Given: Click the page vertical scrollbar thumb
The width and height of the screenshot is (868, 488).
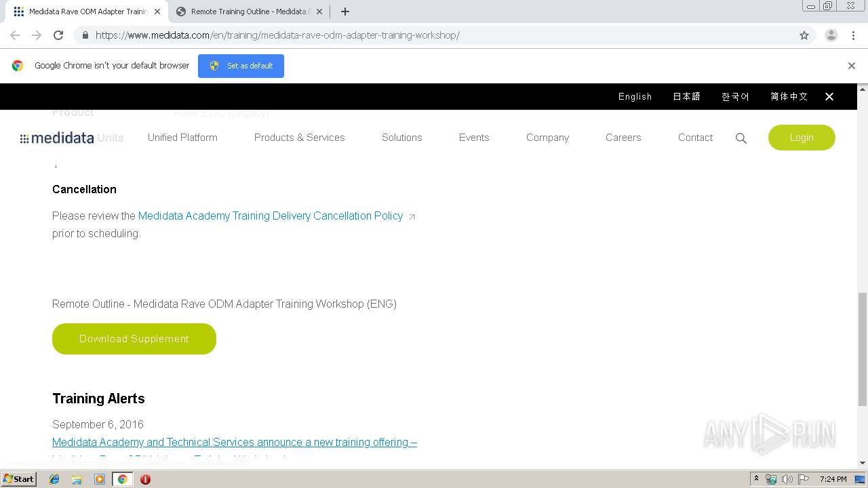Looking at the screenshot, I should (863, 349).
